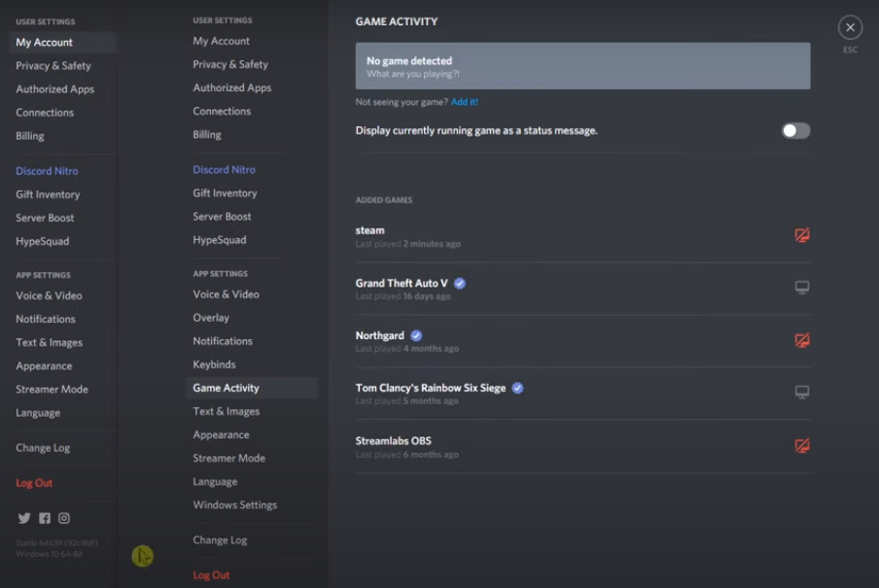Open the Keybinds settings page

click(214, 364)
